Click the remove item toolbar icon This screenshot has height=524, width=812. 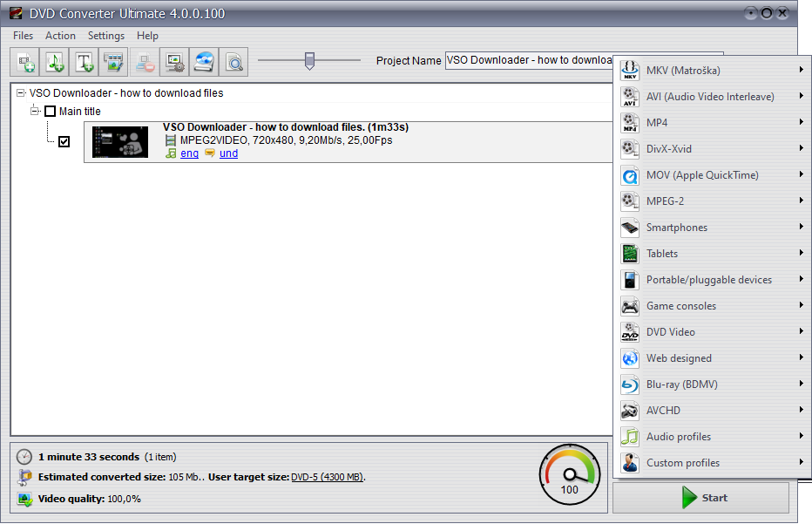click(x=145, y=62)
